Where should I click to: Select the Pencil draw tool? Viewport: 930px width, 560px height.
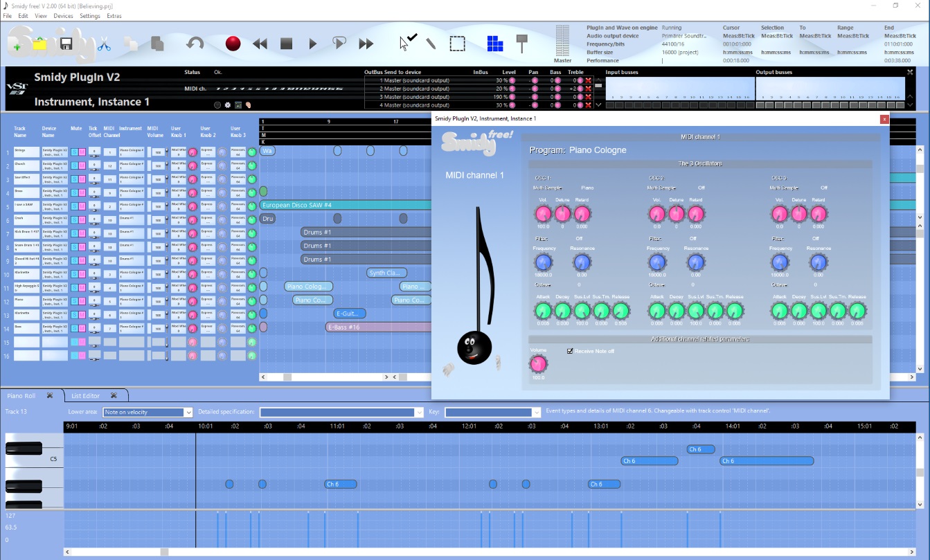click(x=430, y=43)
